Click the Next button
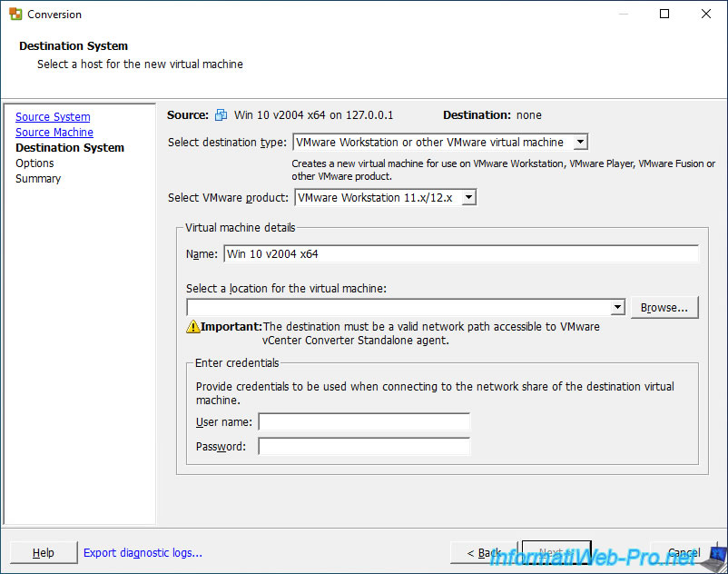The width and height of the screenshot is (728, 574). click(556, 552)
